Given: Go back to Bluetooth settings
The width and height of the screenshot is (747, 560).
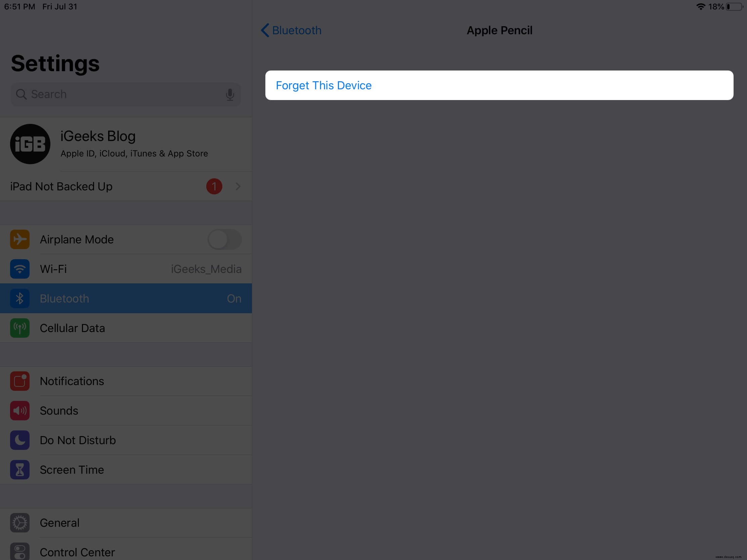Looking at the screenshot, I should click(291, 30).
